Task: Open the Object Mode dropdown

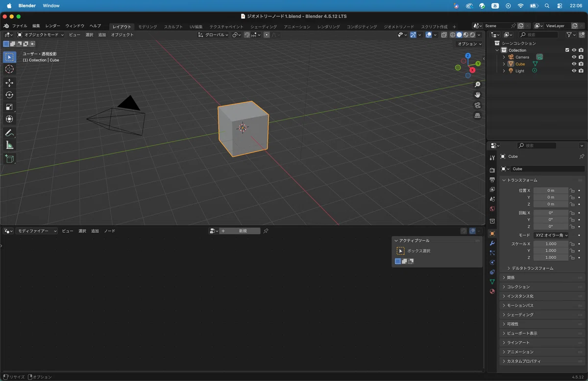Action: click(40, 35)
